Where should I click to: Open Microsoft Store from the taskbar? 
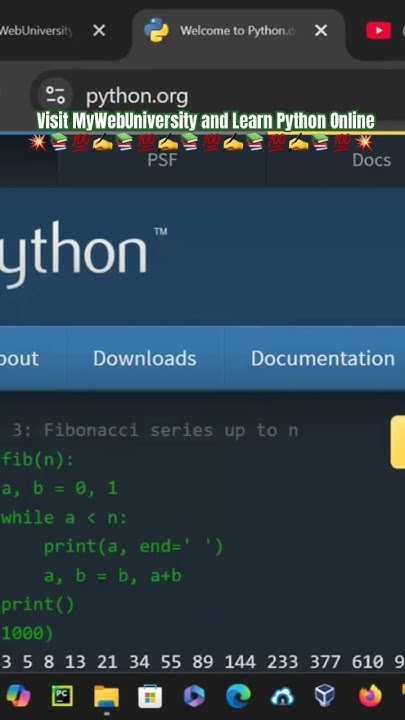click(x=150, y=696)
